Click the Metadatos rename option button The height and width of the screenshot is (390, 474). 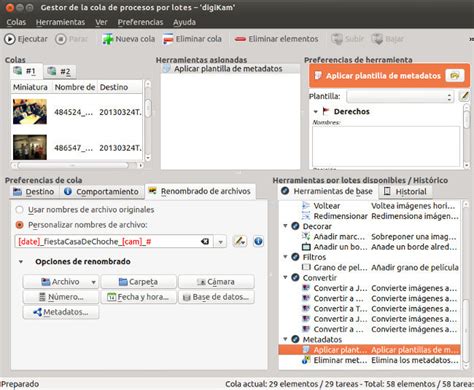61,312
